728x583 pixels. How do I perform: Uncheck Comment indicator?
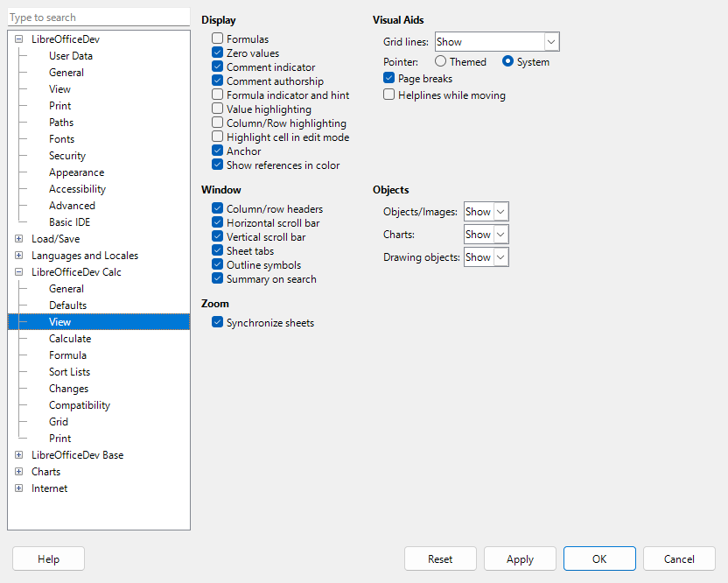[x=216, y=67]
